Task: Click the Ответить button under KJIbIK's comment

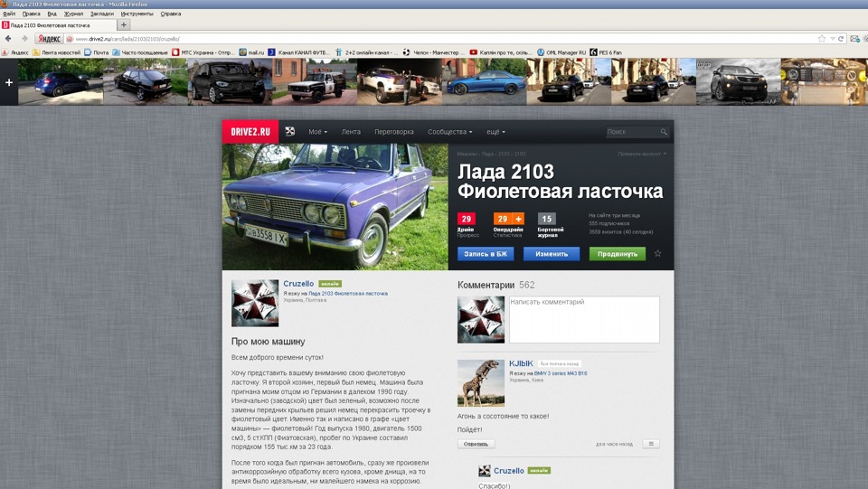Action: [476, 444]
